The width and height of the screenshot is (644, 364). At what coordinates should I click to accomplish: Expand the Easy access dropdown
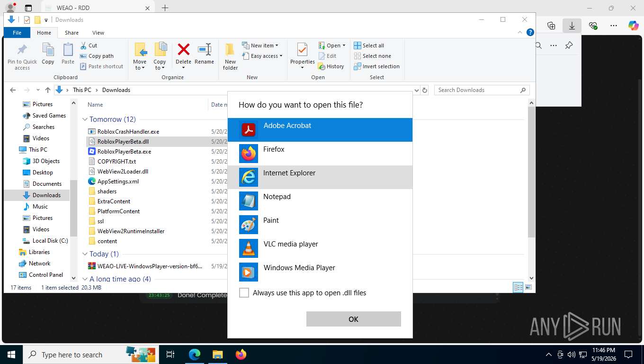(262, 56)
